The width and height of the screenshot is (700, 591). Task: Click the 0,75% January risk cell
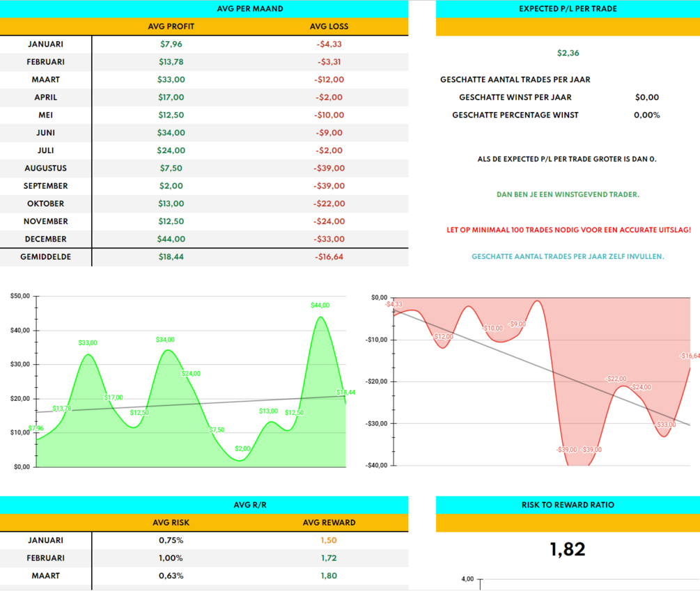point(171,541)
